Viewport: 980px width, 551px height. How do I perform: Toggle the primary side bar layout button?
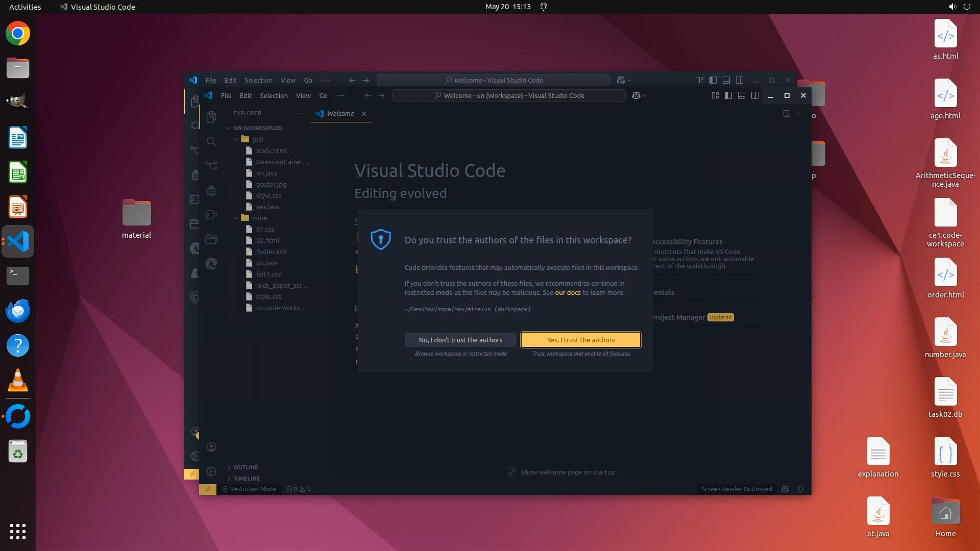tap(728, 95)
